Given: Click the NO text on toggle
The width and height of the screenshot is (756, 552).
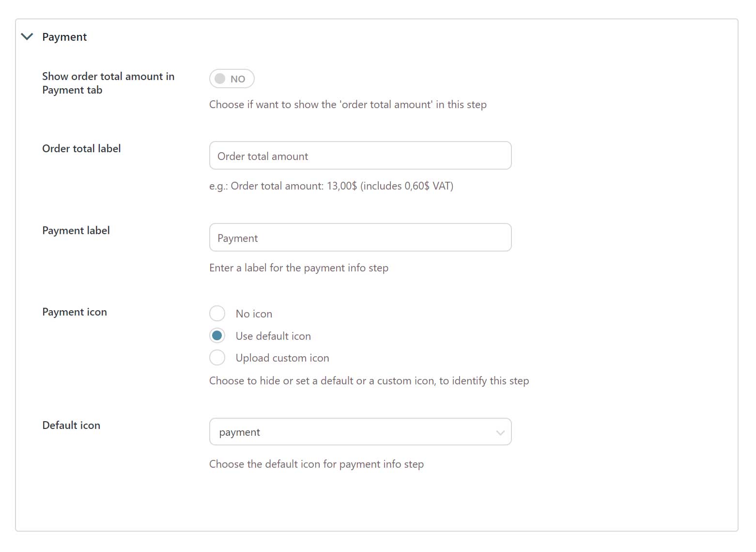Looking at the screenshot, I should coord(238,79).
